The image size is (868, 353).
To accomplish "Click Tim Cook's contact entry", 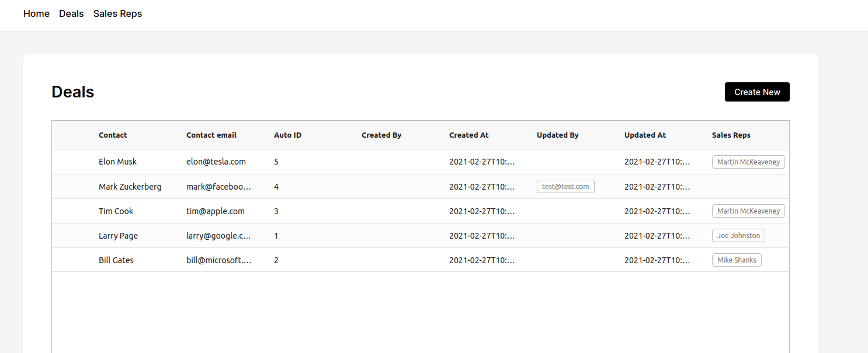I will pyautogui.click(x=116, y=211).
